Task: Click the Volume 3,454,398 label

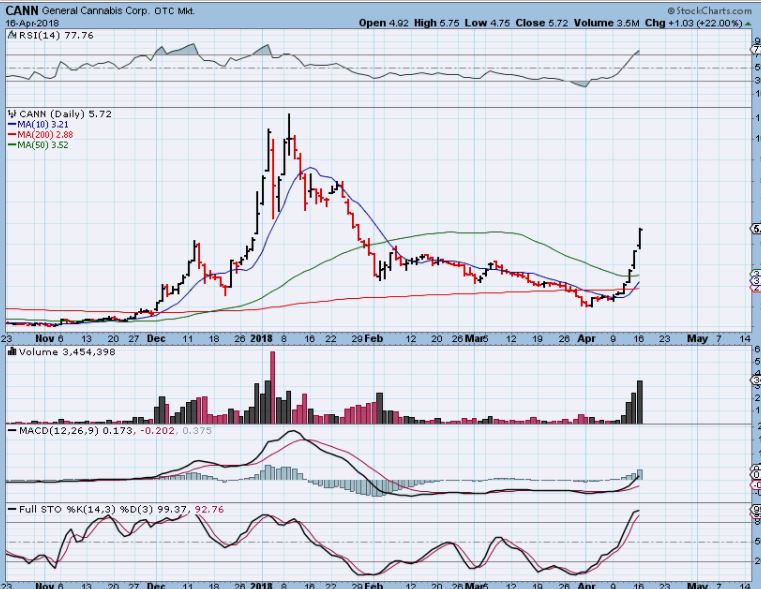Action: pos(67,352)
